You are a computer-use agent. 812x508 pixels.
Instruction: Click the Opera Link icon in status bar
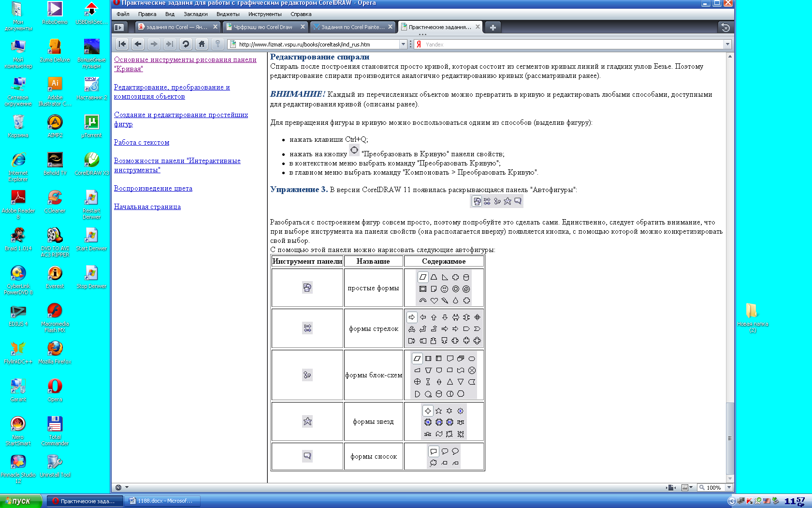pyautogui.click(x=118, y=487)
